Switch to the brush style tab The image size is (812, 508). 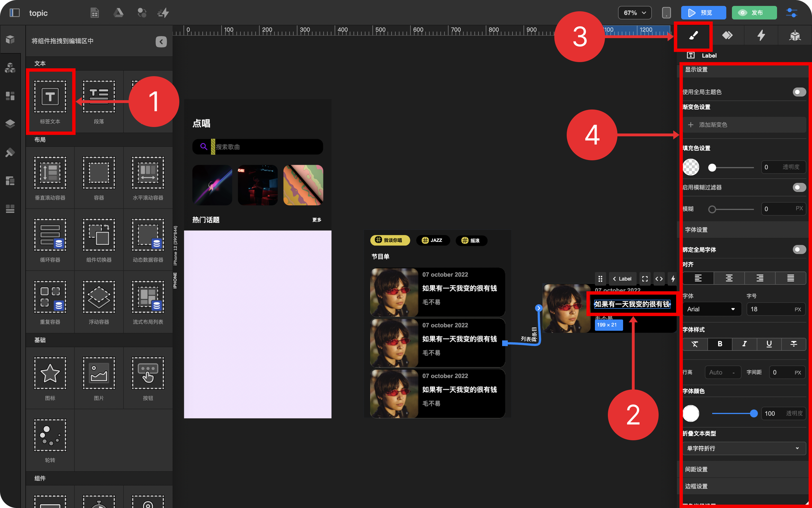[693, 35]
